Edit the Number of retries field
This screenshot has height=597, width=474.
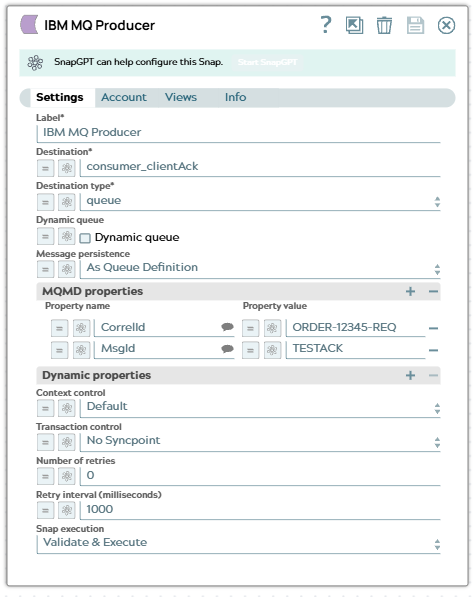(x=260, y=476)
